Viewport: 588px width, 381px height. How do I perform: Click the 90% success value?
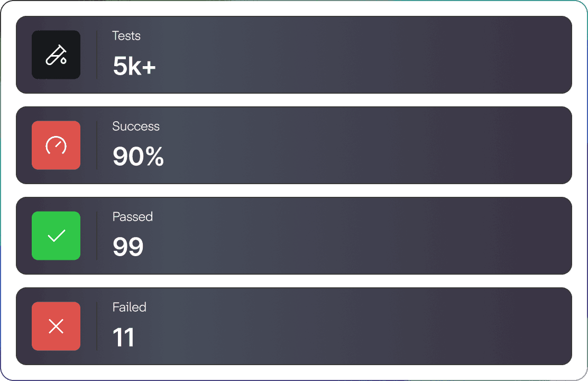[138, 156]
